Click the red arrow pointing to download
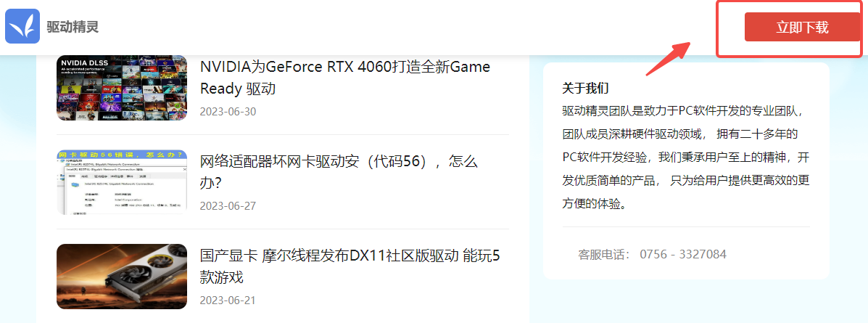 click(x=669, y=59)
